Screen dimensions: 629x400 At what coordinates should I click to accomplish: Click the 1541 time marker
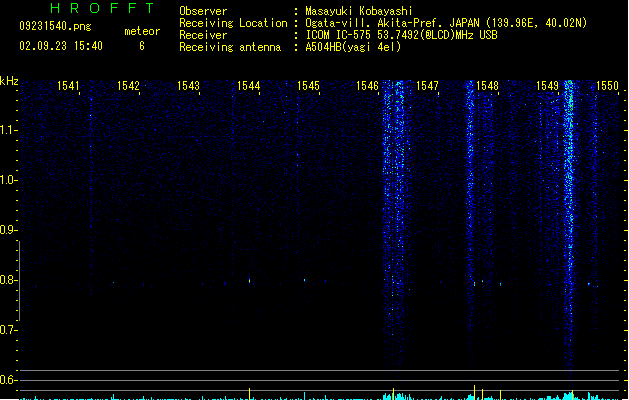coord(68,86)
